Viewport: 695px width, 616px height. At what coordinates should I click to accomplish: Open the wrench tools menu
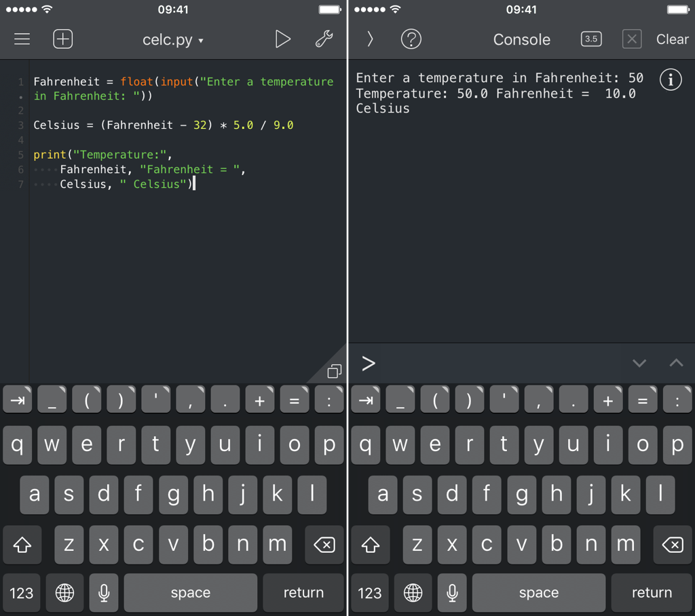324,39
